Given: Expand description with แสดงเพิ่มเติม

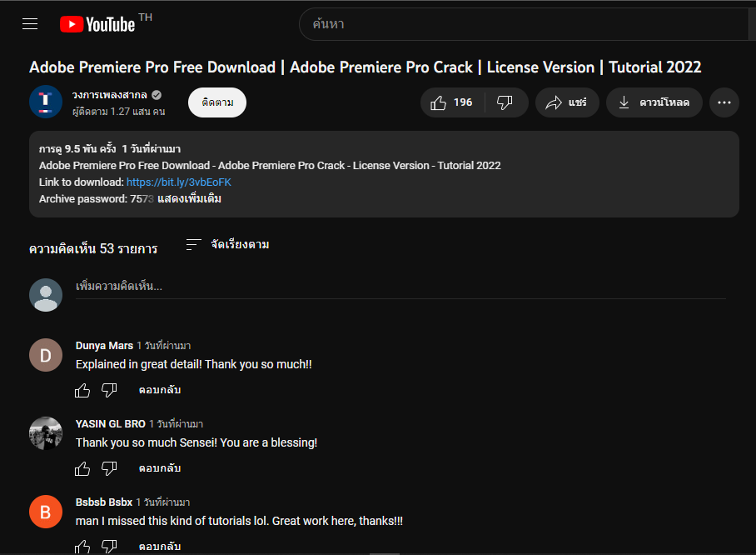Looking at the screenshot, I should pyautogui.click(x=190, y=199).
